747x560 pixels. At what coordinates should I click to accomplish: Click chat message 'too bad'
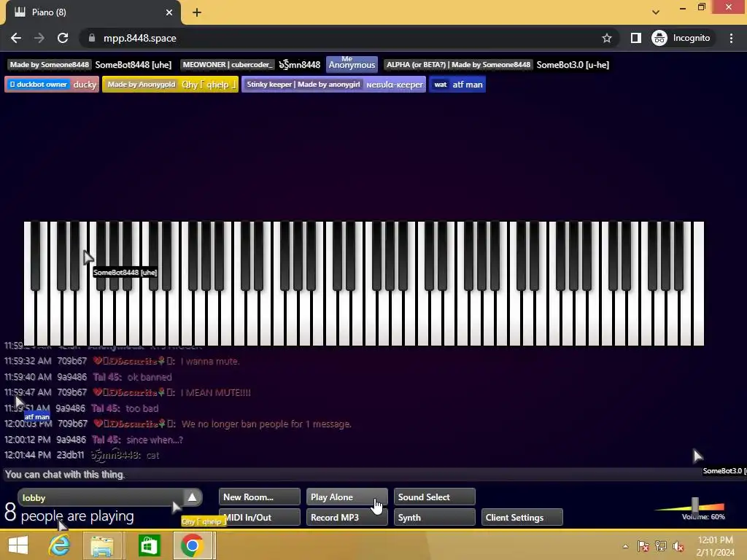point(142,408)
